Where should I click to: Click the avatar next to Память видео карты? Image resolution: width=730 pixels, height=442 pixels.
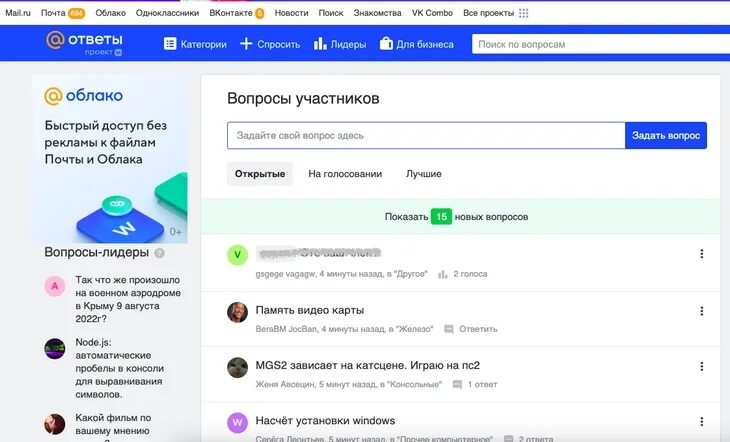point(237,312)
